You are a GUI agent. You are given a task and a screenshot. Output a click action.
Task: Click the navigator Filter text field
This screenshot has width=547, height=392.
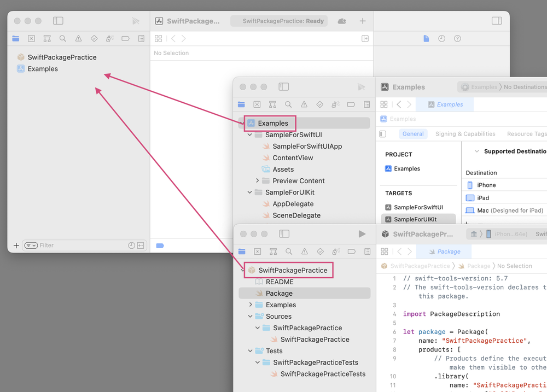pyautogui.click(x=82, y=245)
